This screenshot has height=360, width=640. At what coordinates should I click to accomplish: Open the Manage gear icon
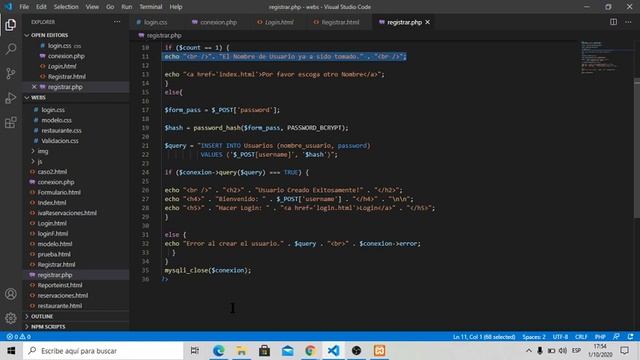[11, 318]
